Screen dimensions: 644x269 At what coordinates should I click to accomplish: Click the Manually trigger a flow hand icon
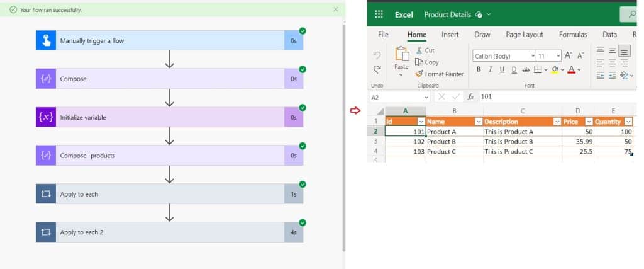pos(46,41)
